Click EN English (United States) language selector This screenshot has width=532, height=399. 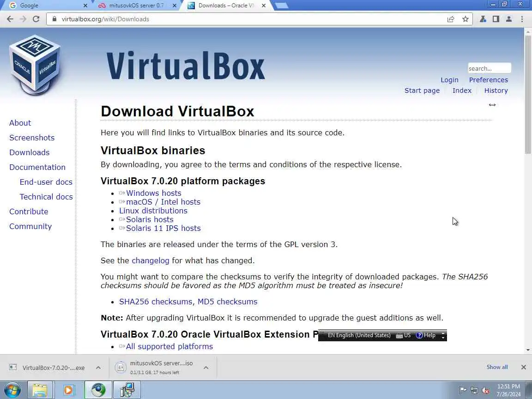(x=359, y=335)
